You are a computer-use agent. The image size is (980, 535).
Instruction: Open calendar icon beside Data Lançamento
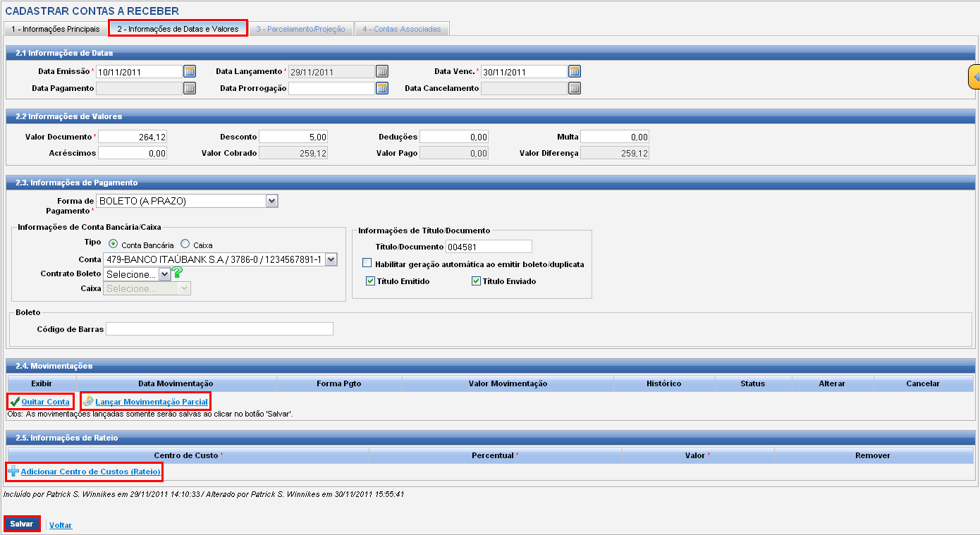382,71
